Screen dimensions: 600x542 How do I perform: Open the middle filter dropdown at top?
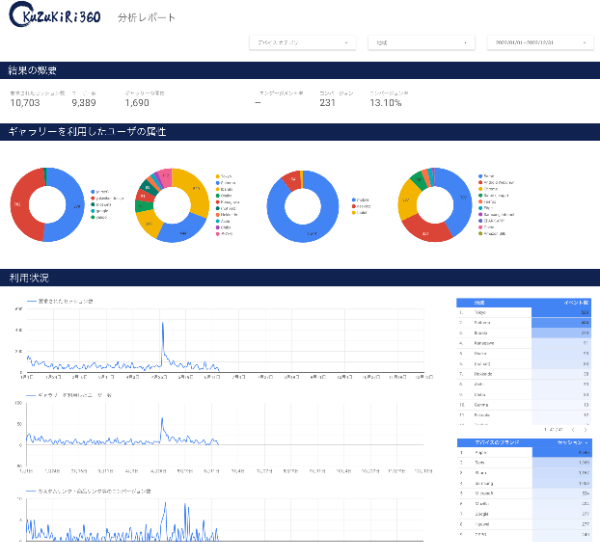coord(420,43)
